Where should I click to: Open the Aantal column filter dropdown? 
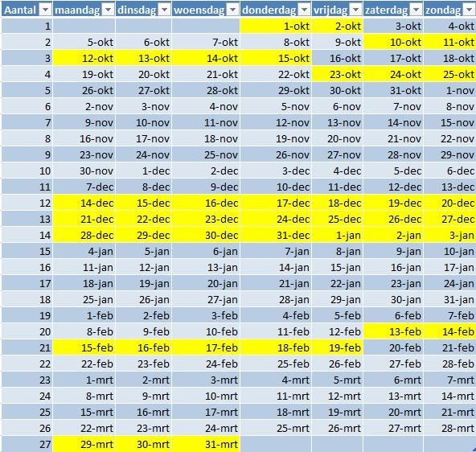(x=46, y=10)
